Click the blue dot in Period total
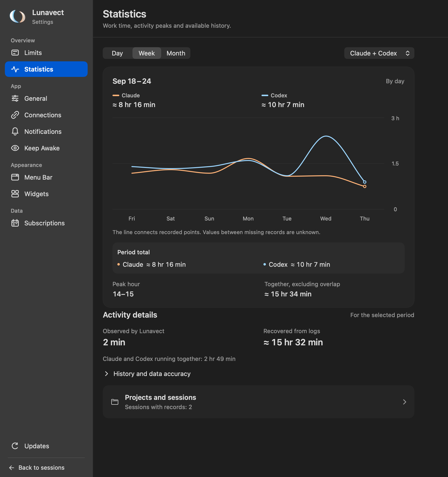The width and height of the screenshot is (448, 477). coord(265,264)
